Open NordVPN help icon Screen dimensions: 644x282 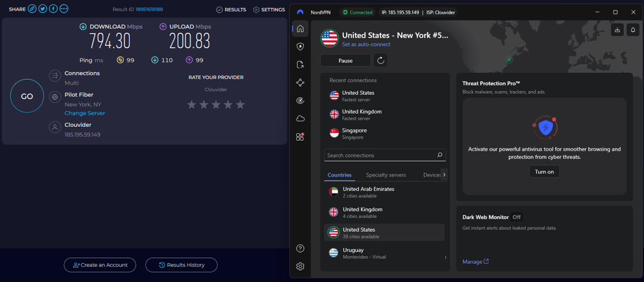coord(300,248)
